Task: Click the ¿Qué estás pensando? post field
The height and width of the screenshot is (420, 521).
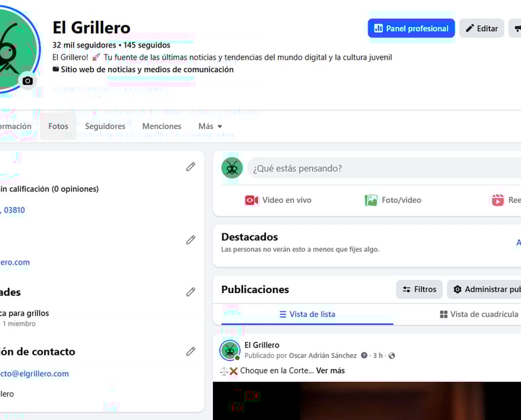Action: 384,168
